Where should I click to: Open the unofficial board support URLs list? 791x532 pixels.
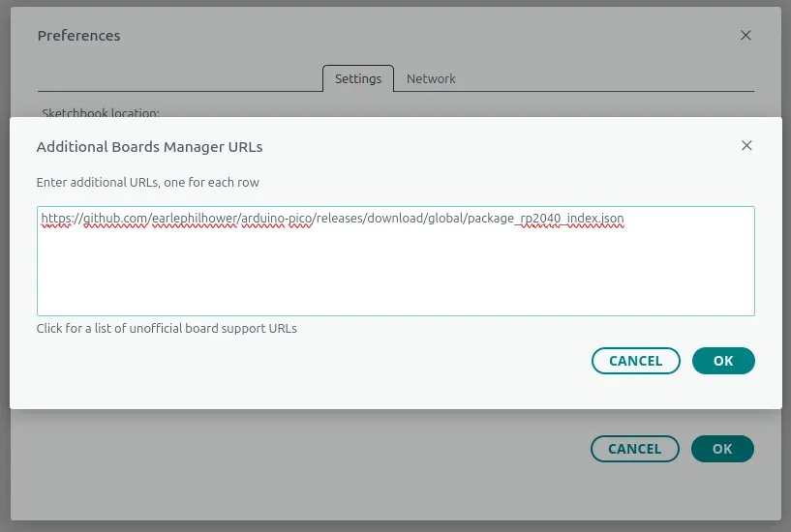pos(167,329)
